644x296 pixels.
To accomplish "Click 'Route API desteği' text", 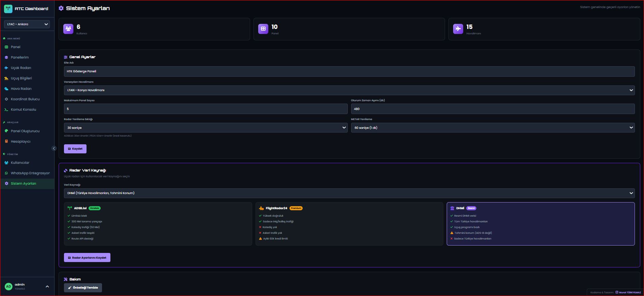I will 82,239.
